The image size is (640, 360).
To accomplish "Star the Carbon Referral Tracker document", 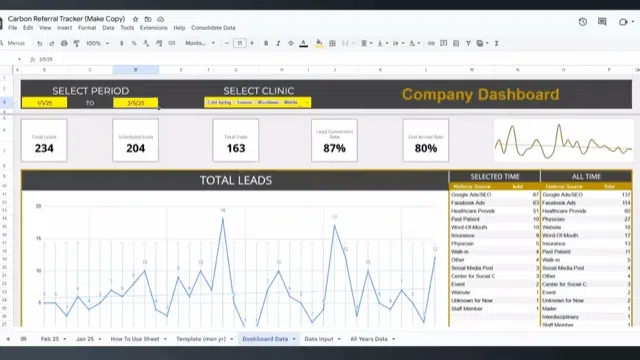I will 136,19.
